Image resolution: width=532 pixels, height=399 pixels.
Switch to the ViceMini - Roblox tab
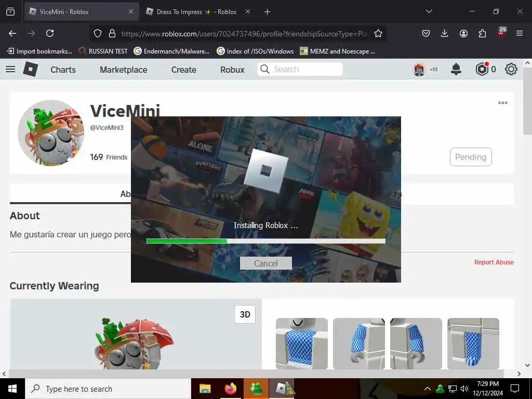[82, 11]
